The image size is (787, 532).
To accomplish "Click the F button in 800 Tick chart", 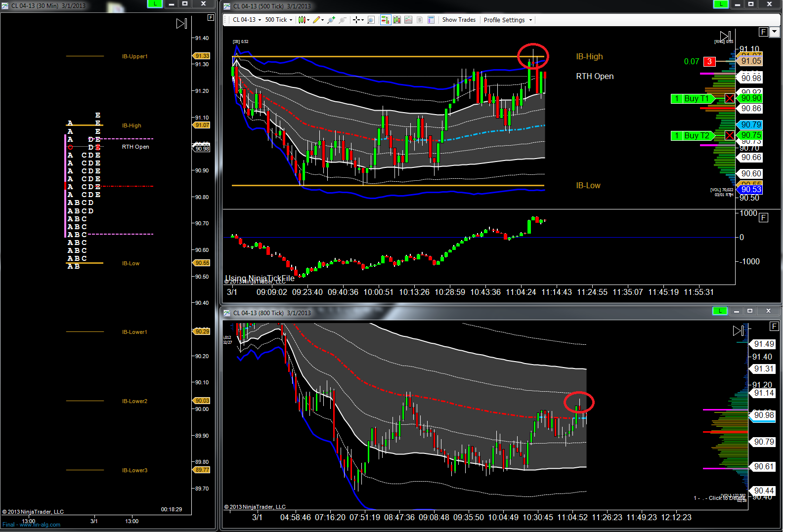I will tap(775, 326).
